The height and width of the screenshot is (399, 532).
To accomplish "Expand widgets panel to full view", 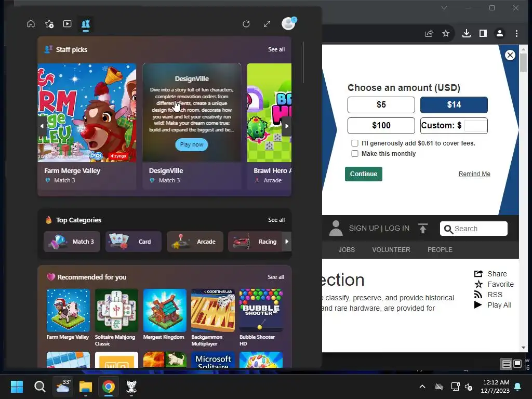I will pos(267,24).
